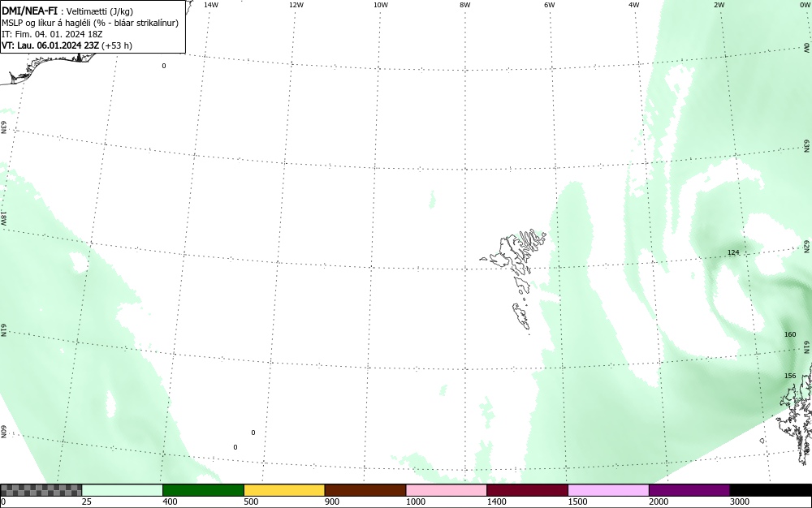Click the 14W longitude label
The width and height of the screenshot is (812, 508).
click(211, 5)
